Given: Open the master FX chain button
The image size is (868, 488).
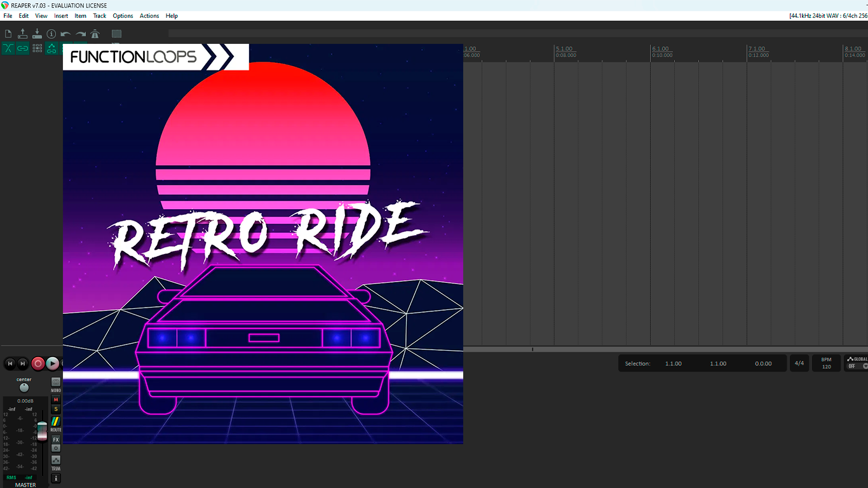Looking at the screenshot, I should (x=56, y=440).
